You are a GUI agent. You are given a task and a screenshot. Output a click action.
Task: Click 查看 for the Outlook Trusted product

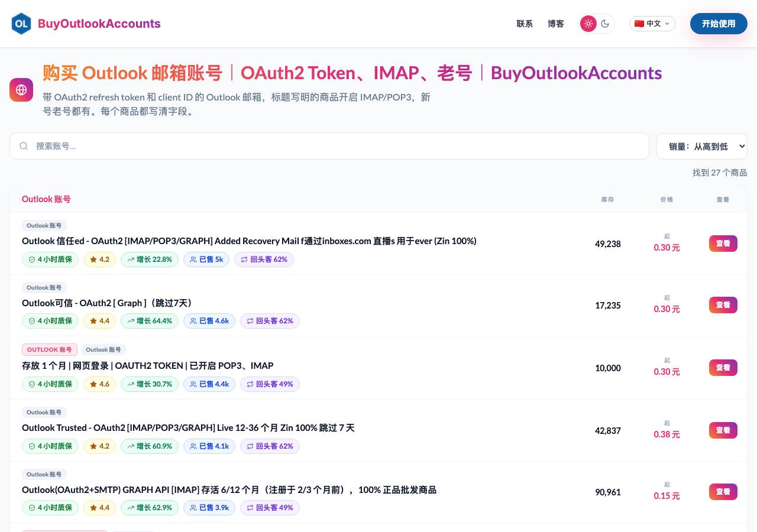[723, 430]
